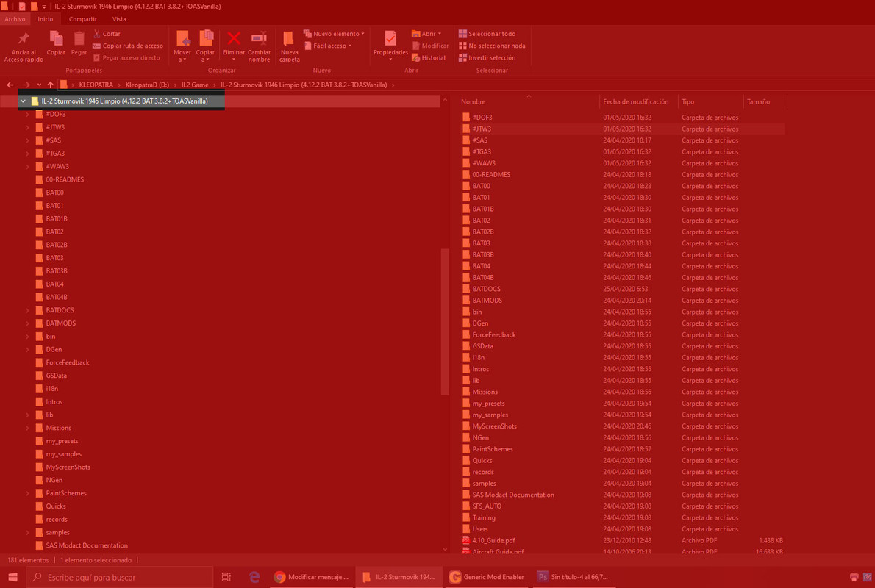Go up one level with the up arrow
The height and width of the screenshot is (588, 875).
[x=50, y=85]
